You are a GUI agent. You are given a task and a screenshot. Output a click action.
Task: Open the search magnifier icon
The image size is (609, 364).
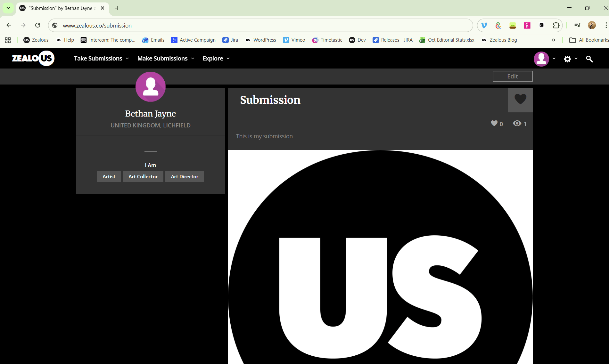click(589, 59)
